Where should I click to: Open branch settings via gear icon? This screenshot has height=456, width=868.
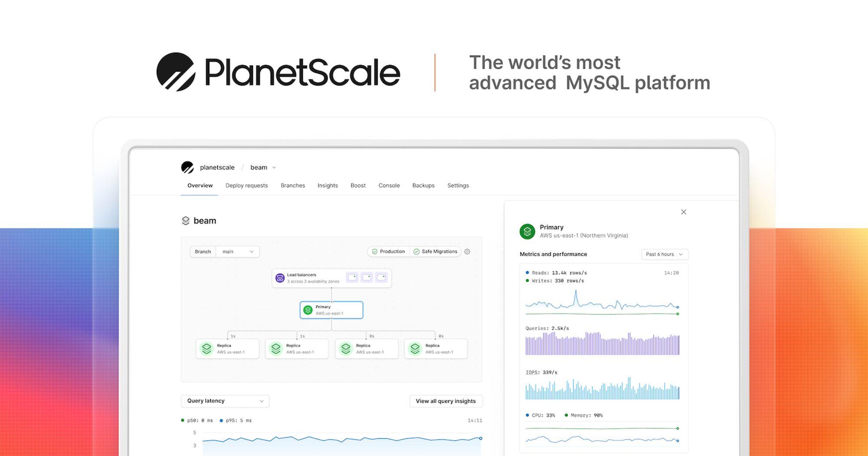(x=467, y=251)
